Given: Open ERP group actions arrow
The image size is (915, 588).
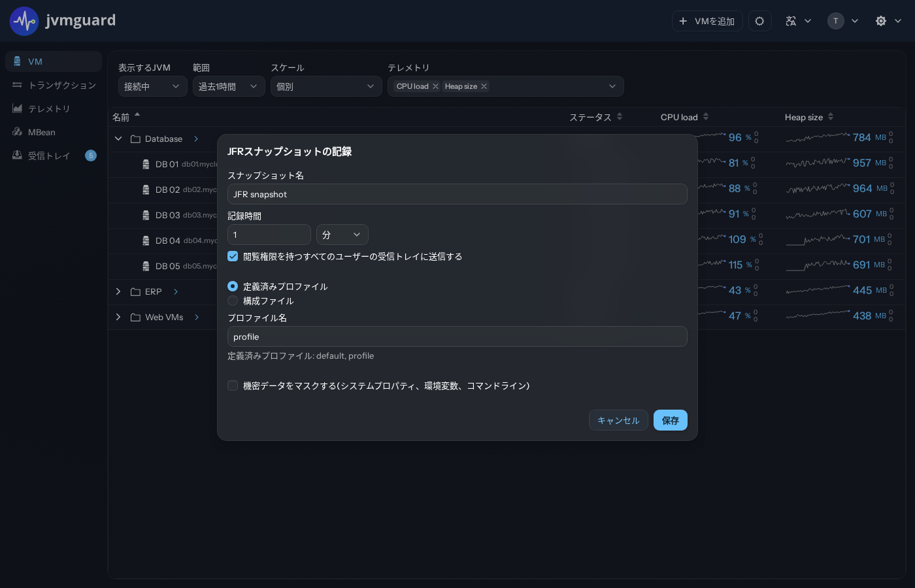Looking at the screenshot, I should (x=176, y=291).
